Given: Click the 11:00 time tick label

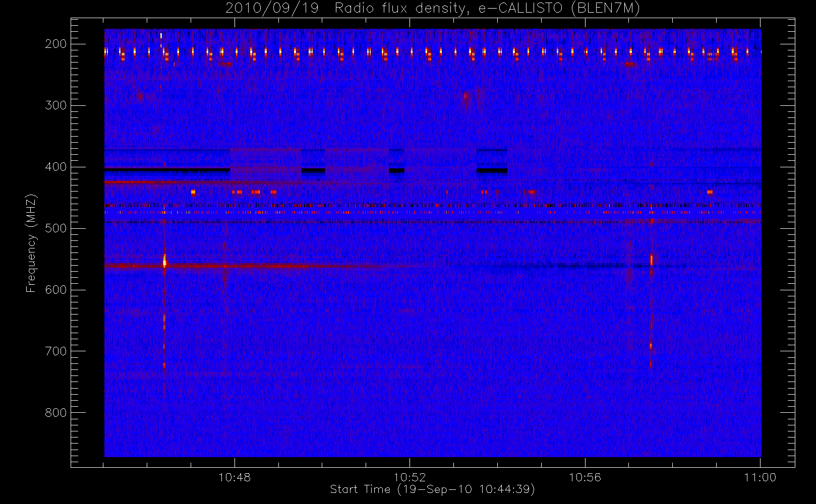Looking at the screenshot, I should tap(760, 477).
